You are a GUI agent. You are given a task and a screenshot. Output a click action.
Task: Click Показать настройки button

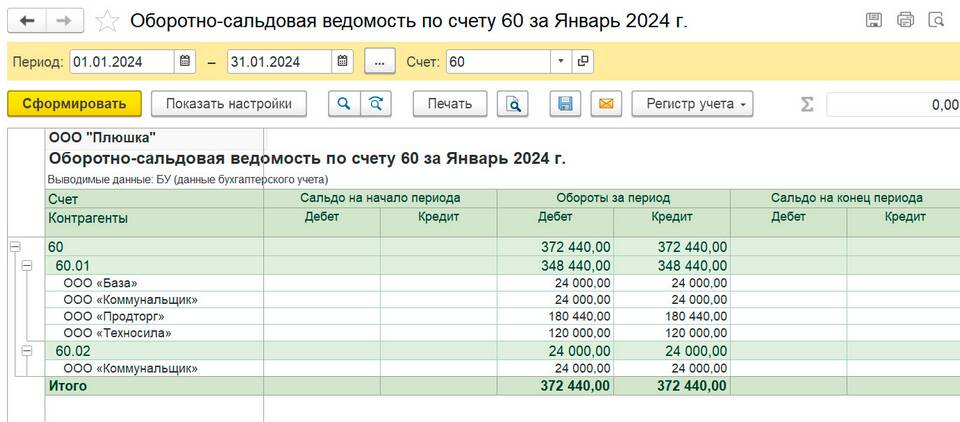click(x=229, y=104)
